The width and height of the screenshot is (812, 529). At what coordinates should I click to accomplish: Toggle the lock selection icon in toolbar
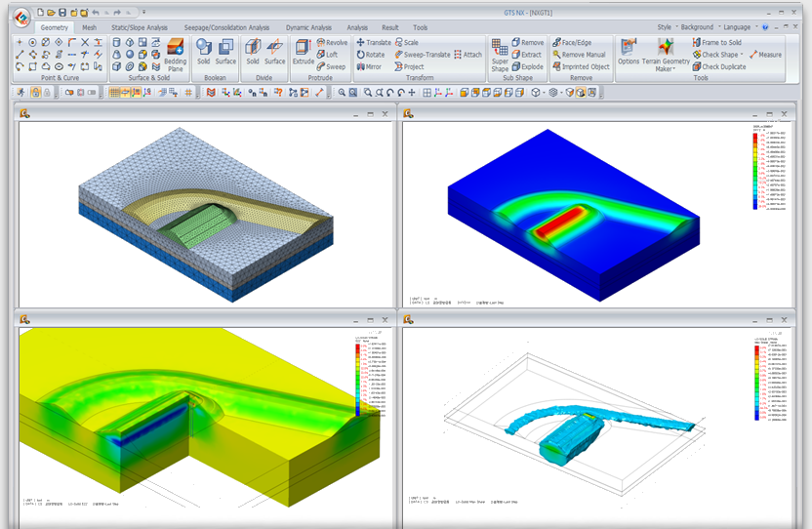(x=35, y=93)
